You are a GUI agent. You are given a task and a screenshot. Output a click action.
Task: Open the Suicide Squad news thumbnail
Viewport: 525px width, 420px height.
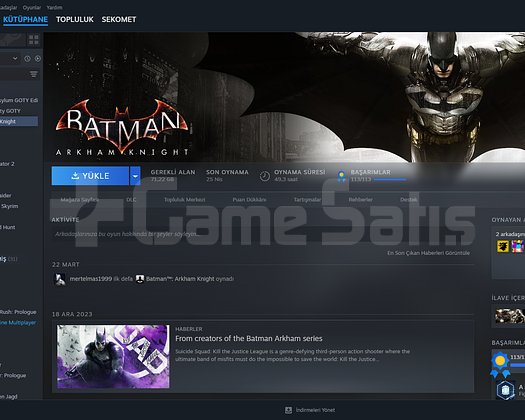(113, 357)
